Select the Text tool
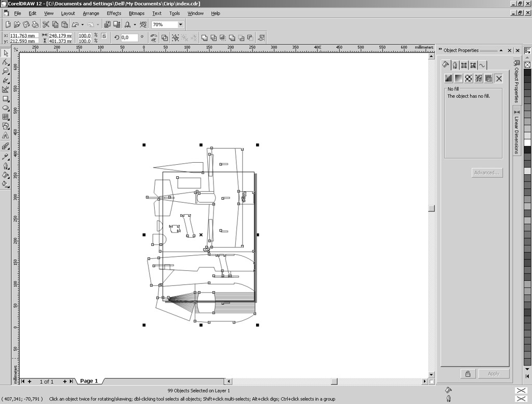The image size is (532, 404). tap(5, 136)
